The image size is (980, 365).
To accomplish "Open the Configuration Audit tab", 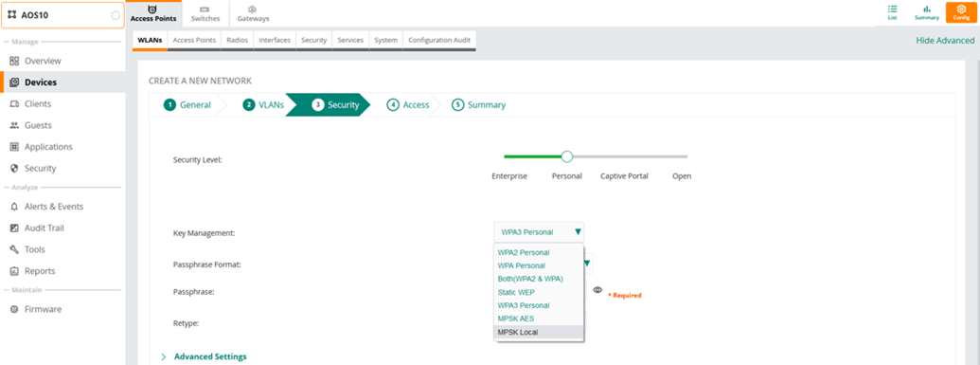I will [439, 40].
